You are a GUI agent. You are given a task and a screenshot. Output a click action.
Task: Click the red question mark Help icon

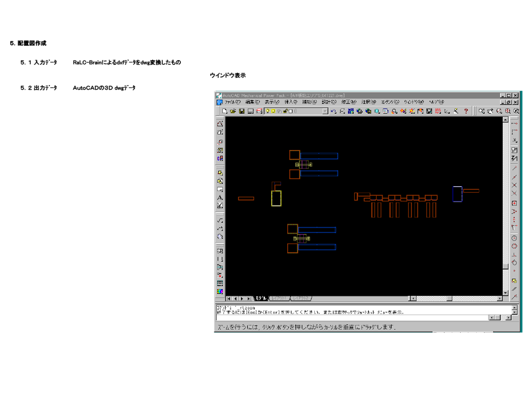pos(467,111)
